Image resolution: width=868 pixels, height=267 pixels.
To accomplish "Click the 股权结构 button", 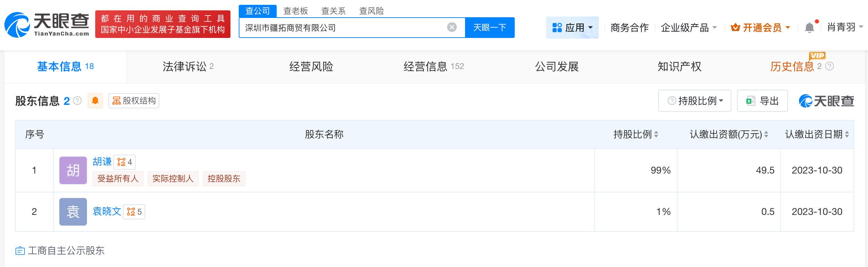I will [x=134, y=101].
